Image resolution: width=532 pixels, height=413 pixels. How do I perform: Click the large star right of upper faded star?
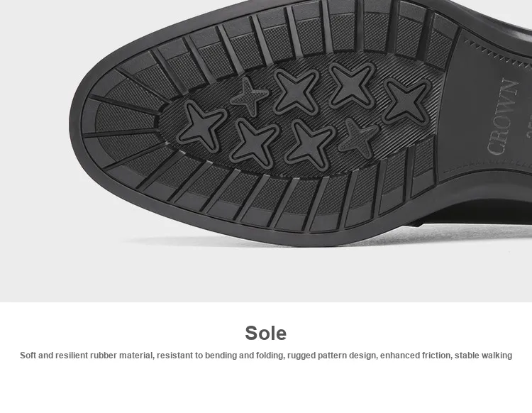297,92
